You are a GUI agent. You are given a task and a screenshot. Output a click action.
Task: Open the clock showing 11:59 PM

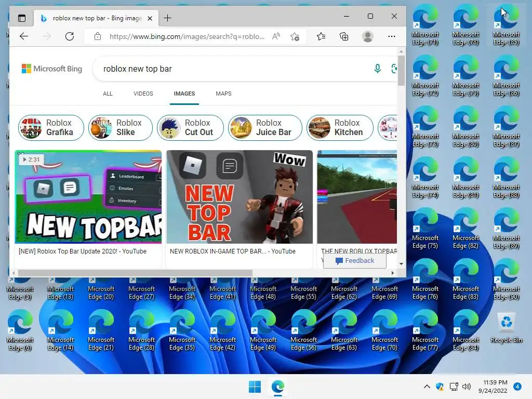[x=493, y=387]
